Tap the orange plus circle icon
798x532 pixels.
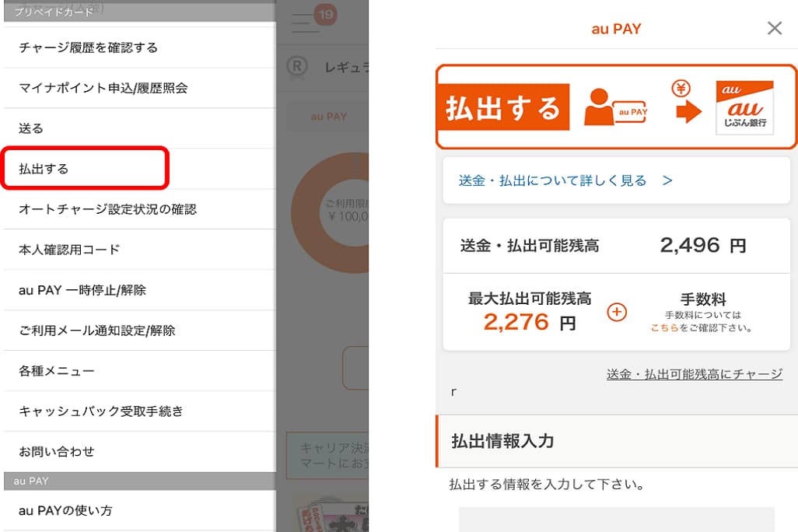coord(617,312)
